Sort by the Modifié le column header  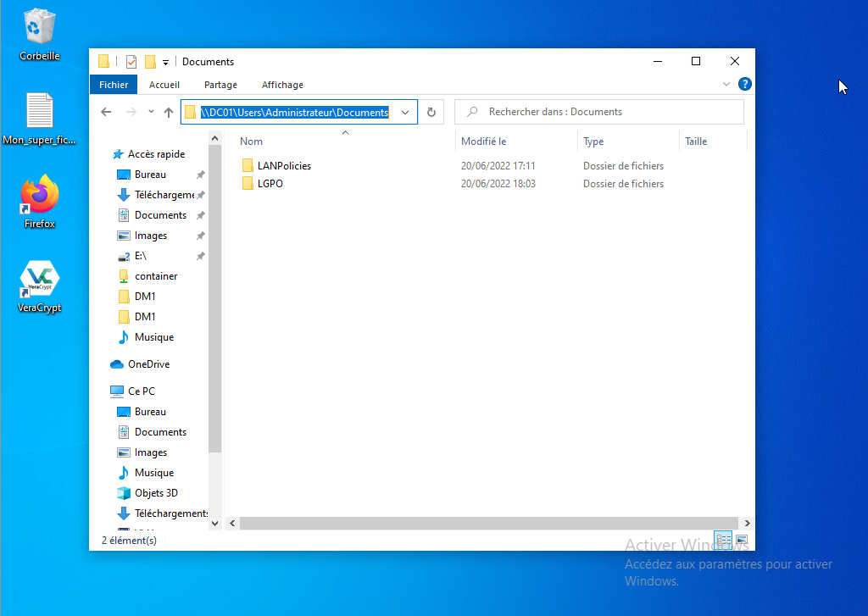pos(483,142)
